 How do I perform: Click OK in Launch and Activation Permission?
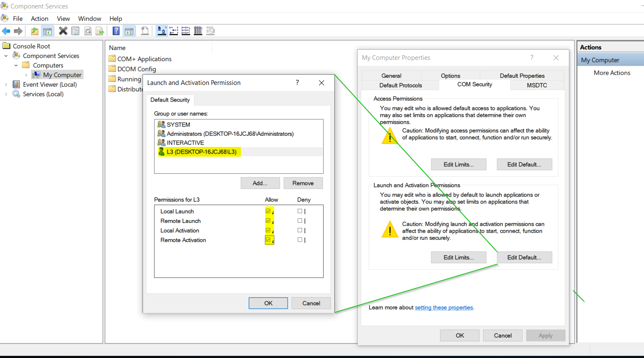[x=268, y=303]
